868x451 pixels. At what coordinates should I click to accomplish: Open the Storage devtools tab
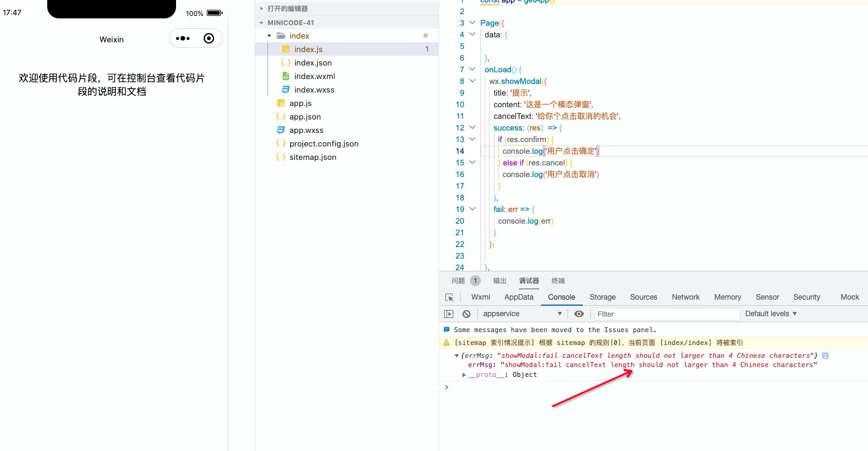tap(602, 297)
